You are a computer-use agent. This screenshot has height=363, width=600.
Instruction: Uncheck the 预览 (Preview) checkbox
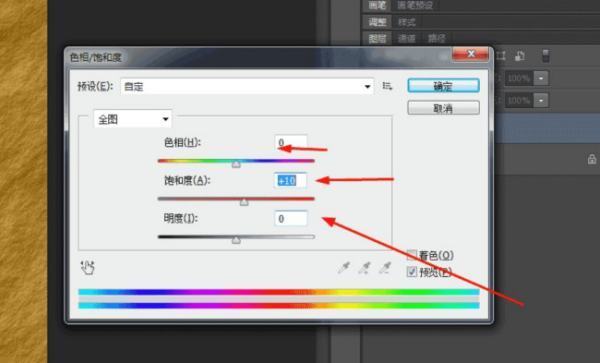tap(411, 272)
